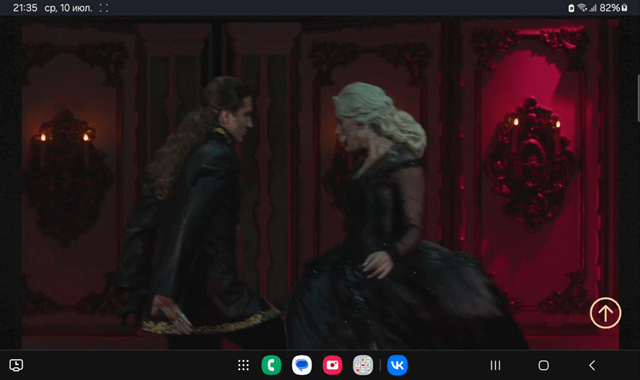Grab the page scrollbar at right edge
The width and height of the screenshot is (640, 380).
tap(638, 98)
